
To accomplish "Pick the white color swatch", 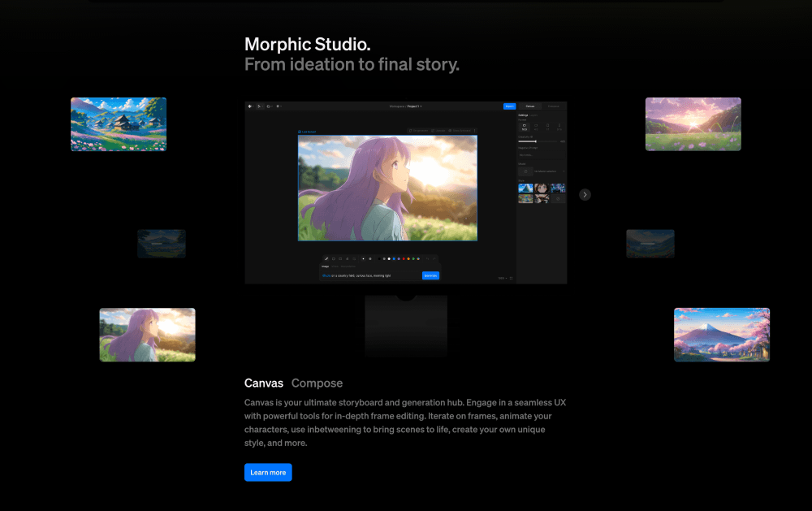I will click(x=389, y=258).
